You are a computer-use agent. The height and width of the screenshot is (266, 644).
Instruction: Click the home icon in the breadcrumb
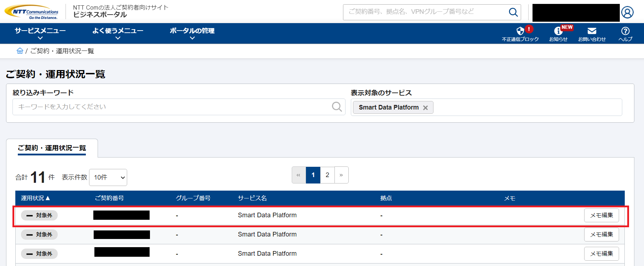(x=20, y=51)
